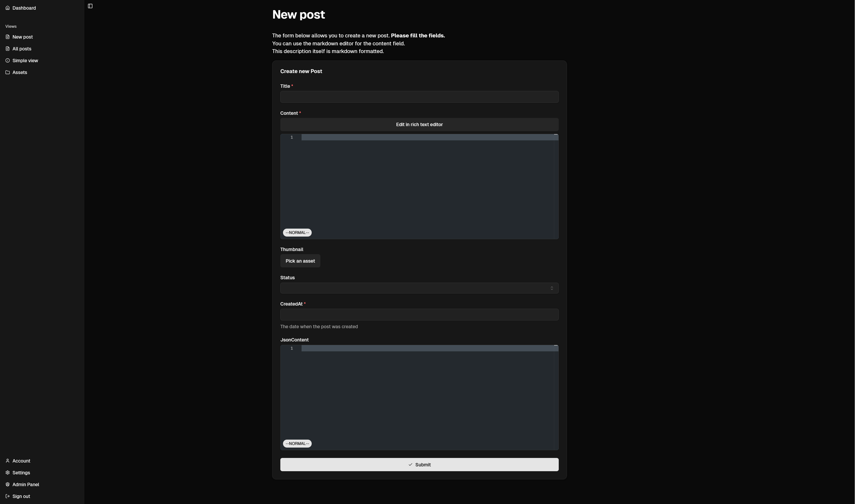
Task: Click the Sign out arrow icon
Action: click(x=7, y=496)
